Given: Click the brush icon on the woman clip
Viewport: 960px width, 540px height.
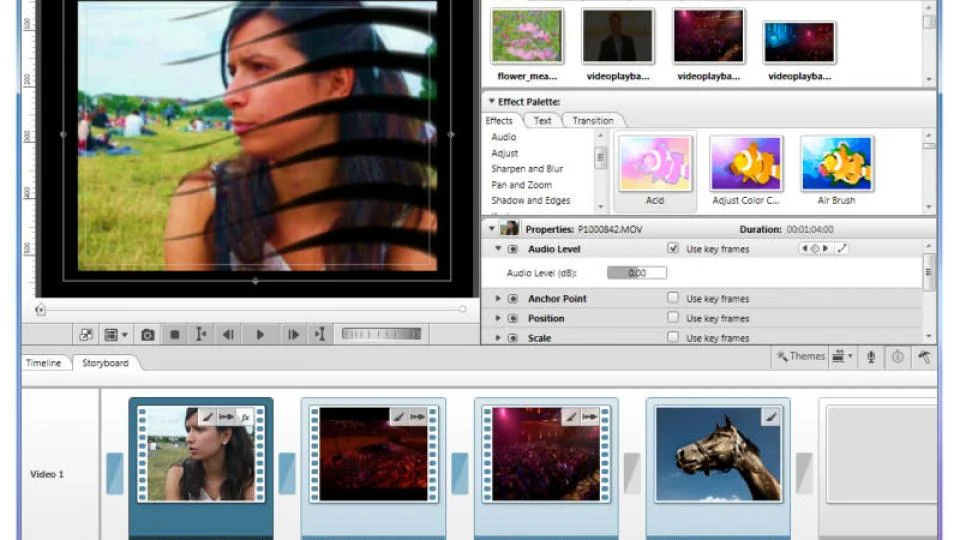Looking at the screenshot, I should point(208,417).
